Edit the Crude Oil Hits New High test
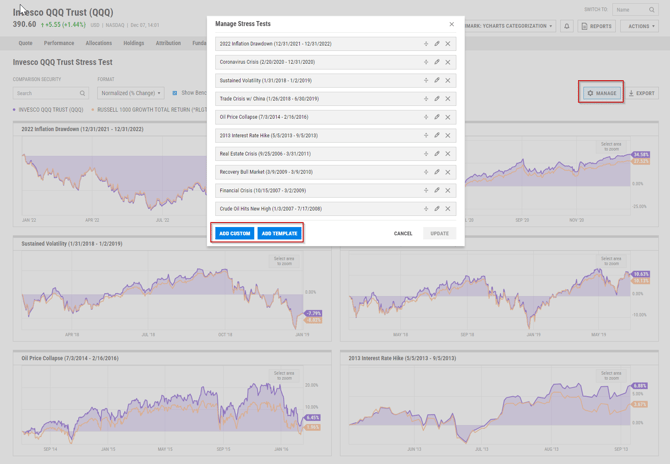Viewport: 670px width, 464px height. pos(437,209)
